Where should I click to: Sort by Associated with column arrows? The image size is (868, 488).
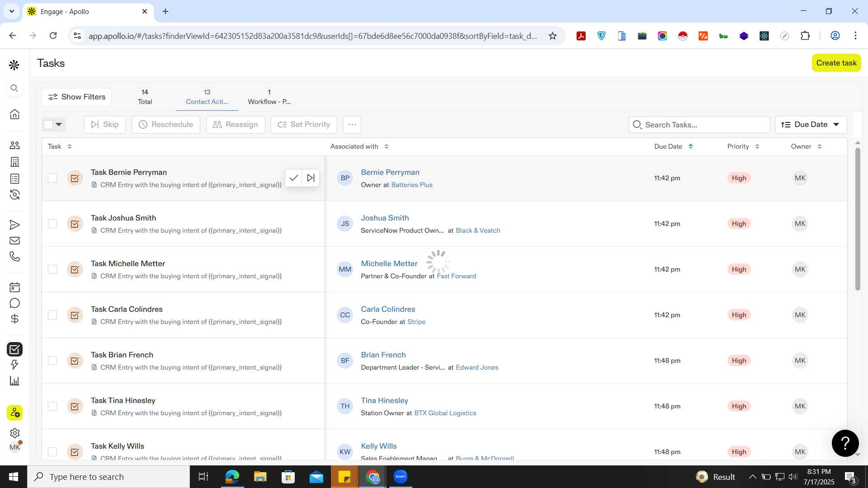tap(387, 146)
